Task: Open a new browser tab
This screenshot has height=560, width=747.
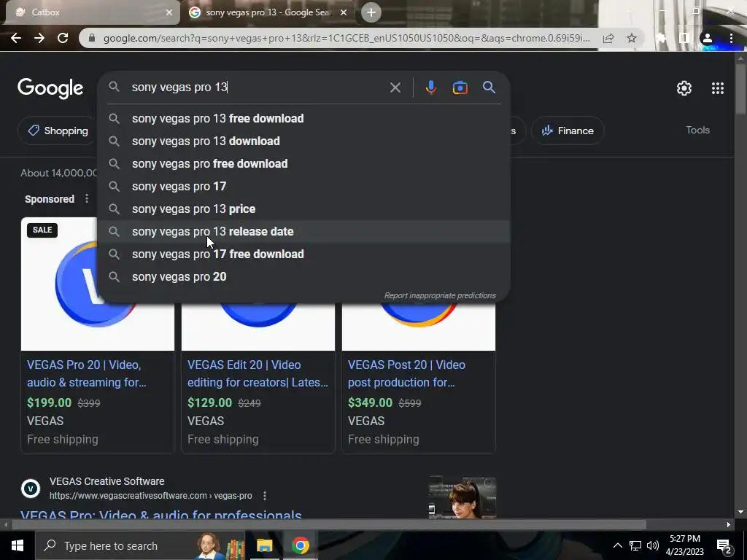Action: tap(371, 12)
